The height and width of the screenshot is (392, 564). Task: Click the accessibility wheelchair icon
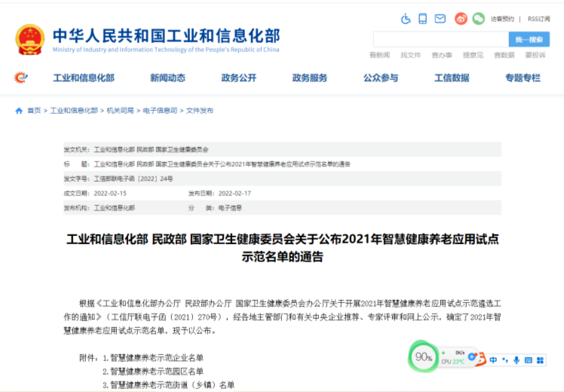405,19
